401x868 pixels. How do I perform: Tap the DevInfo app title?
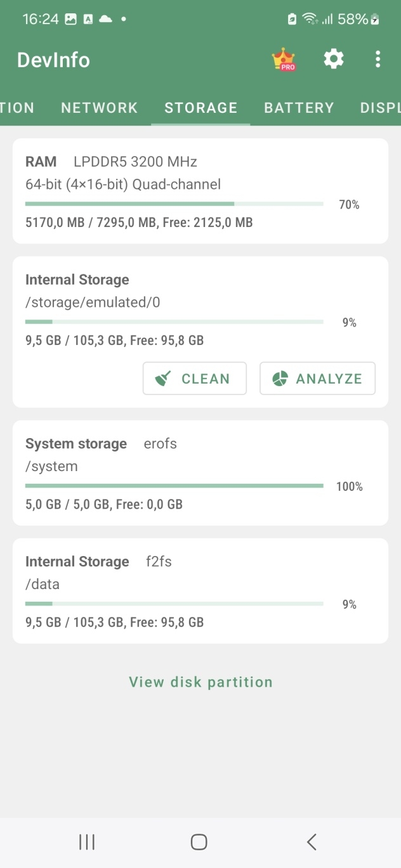point(53,60)
